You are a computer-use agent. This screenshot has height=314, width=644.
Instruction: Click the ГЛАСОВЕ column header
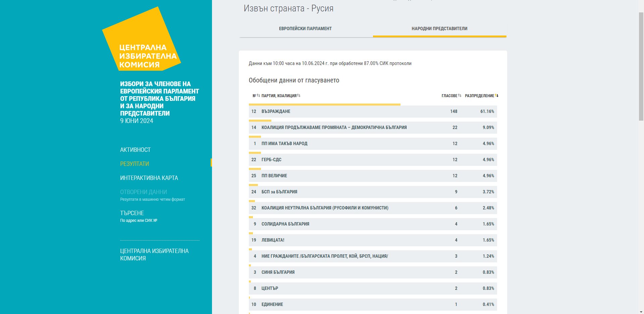click(449, 96)
